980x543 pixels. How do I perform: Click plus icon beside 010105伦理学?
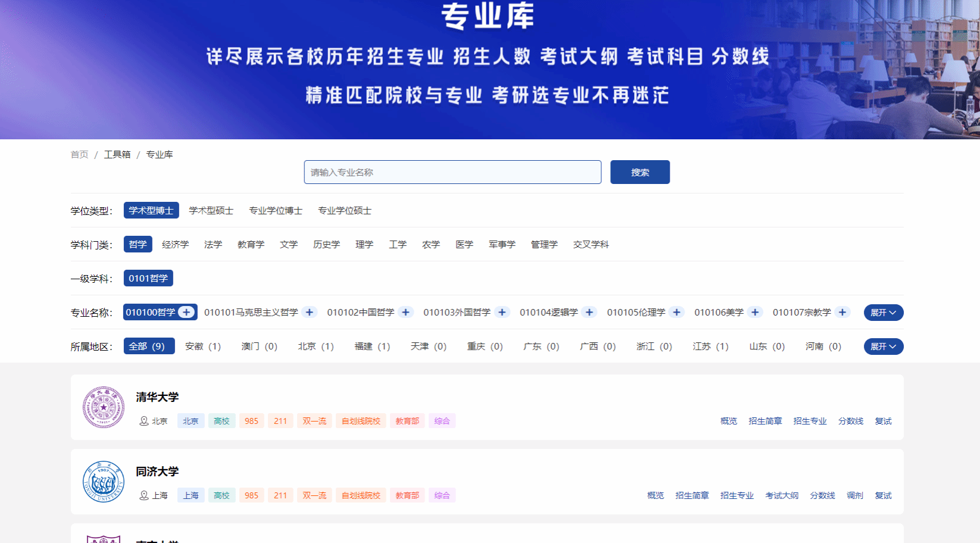tap(676, 312)
